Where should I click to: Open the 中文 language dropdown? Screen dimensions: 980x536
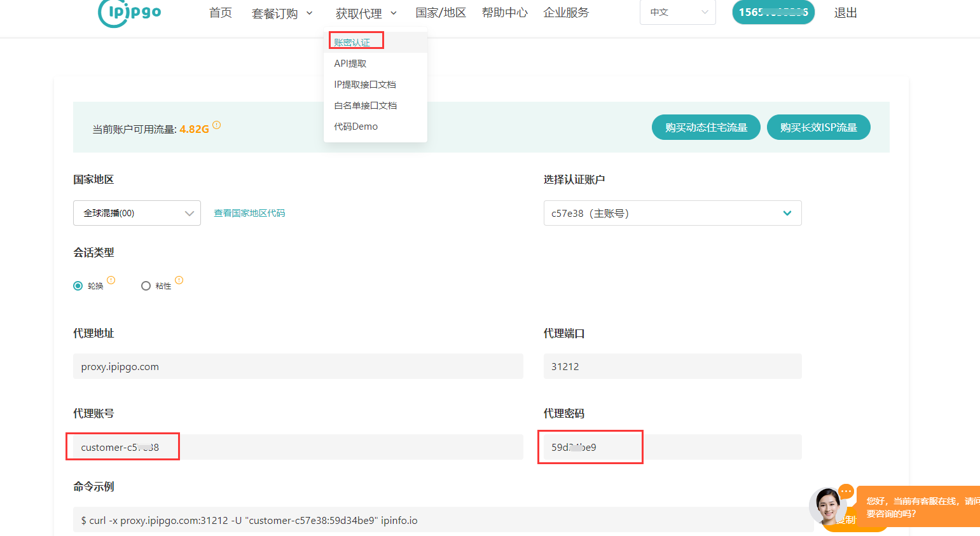[678, 12]
